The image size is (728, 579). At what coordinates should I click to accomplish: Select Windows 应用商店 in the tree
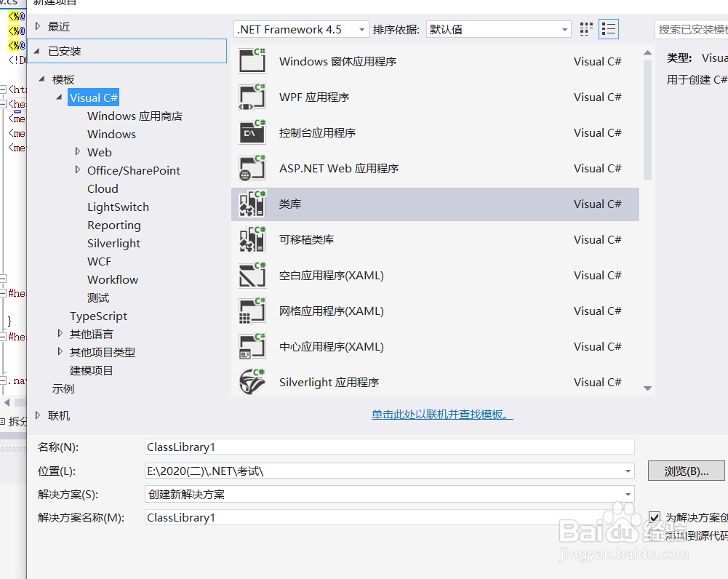coord(135,116)
